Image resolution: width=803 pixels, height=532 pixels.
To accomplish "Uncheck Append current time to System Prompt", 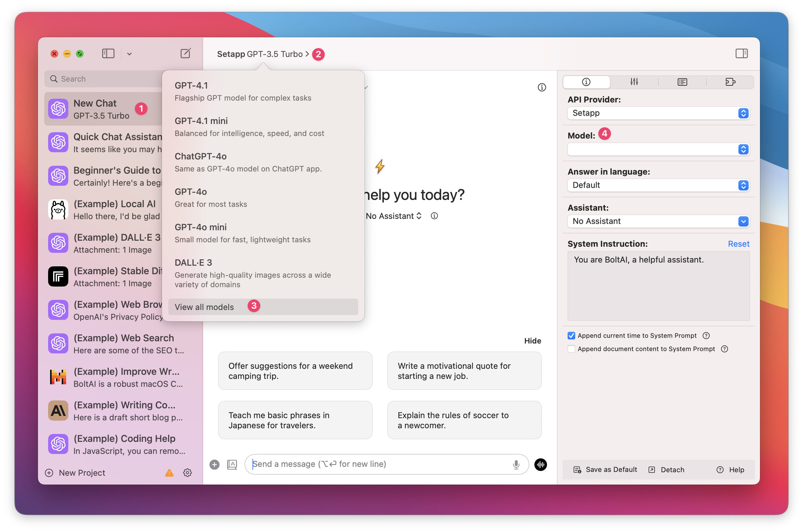I will [571, 335].
